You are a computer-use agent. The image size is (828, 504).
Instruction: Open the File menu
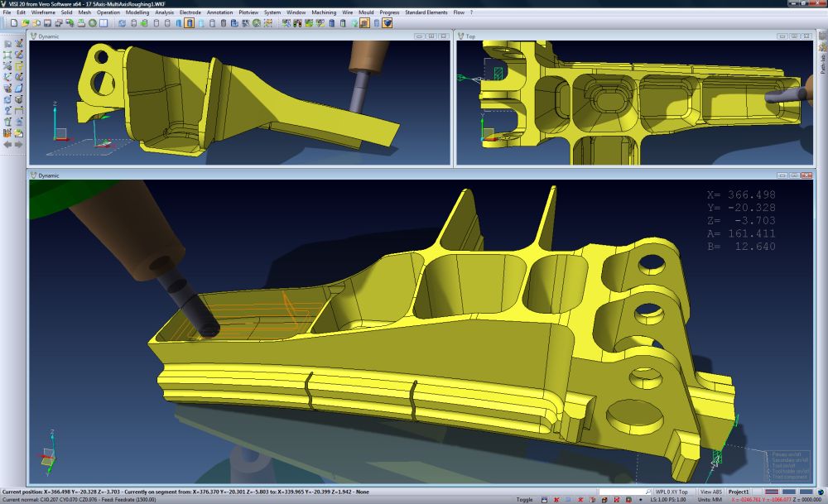coord(7,12)
